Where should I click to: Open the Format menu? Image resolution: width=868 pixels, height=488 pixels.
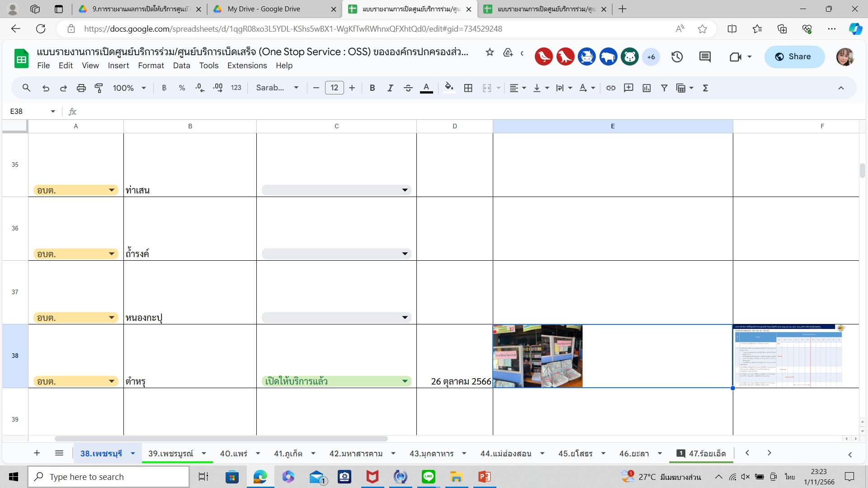click(151, 66)
